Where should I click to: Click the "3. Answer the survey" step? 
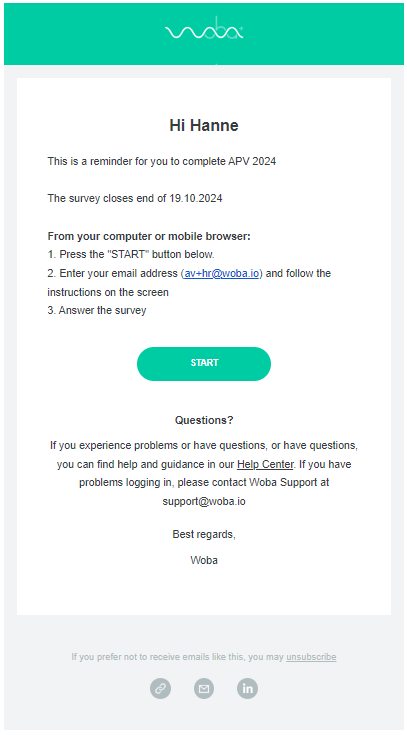pyautogui.click(x=97, y=310)
